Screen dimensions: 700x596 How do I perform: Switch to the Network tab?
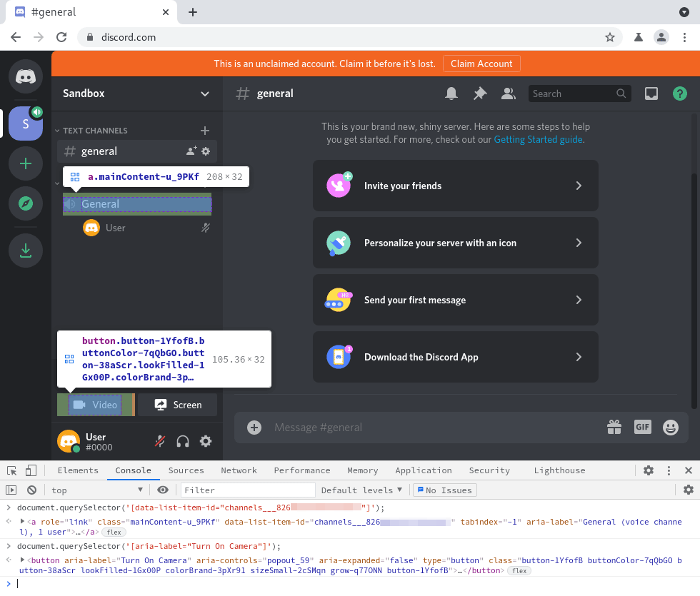pyautogui.click(x=239, y=470)
